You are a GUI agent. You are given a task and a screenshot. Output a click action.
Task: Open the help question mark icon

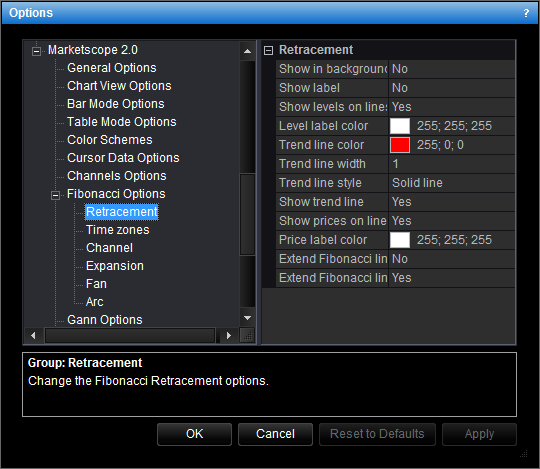click(x=526, y=13)
